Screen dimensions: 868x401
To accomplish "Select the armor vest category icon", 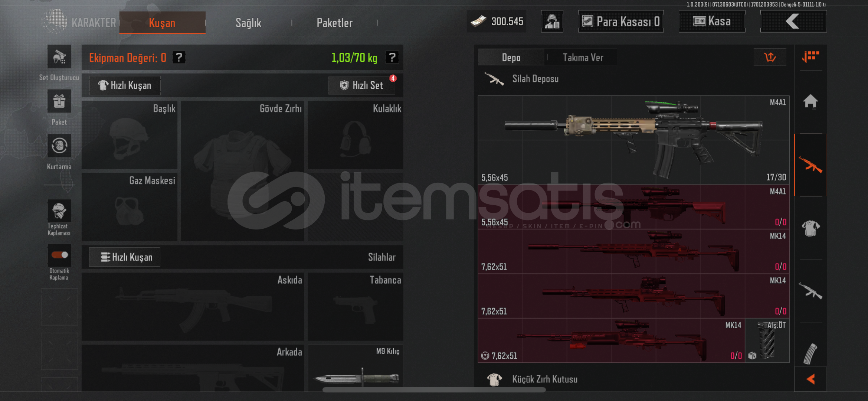I will [810, 228].
